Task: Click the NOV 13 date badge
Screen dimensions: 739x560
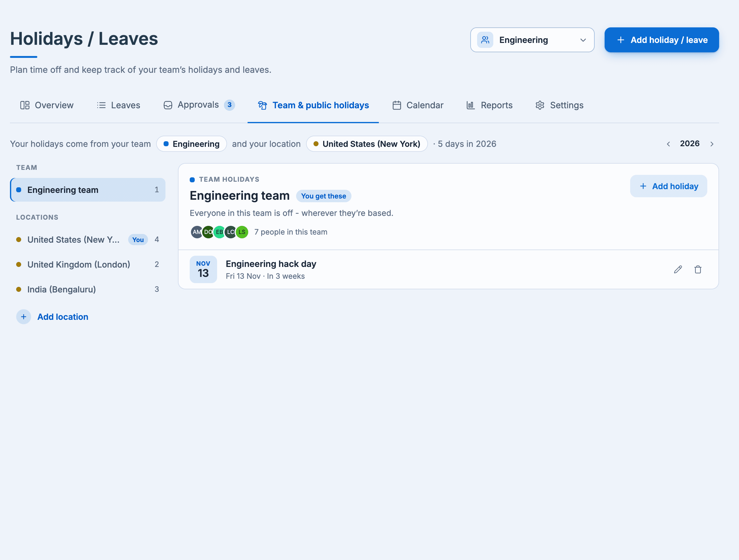Action: click(x=203, y=269)
